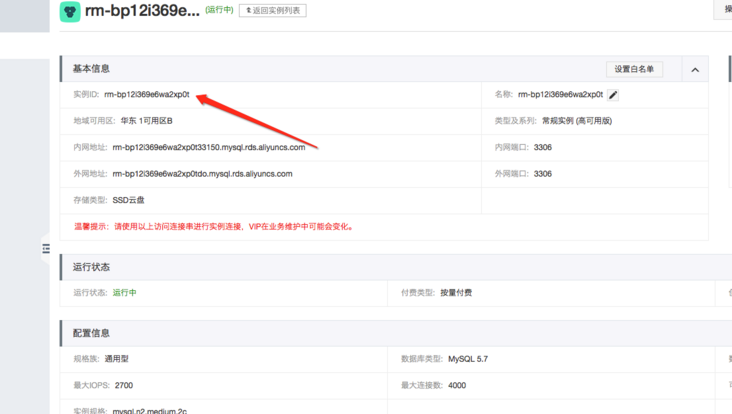Image resolution: width=732 pixels, height=414 pixels.
Task: Open the 设置白名单 whitelist settings
Action: pyautogui.click(x=634, y=69)
